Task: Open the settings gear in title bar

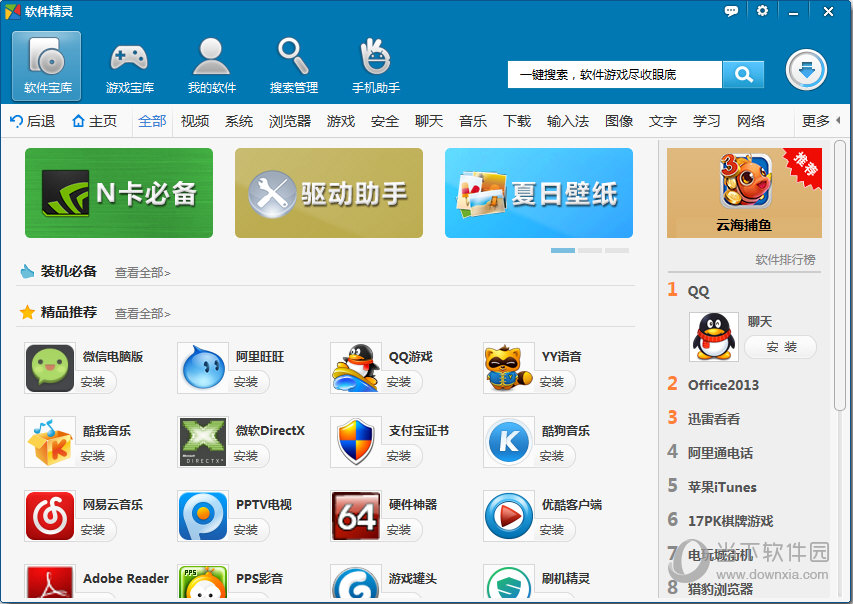Action: pyautogui.click(x=762, y=11)
